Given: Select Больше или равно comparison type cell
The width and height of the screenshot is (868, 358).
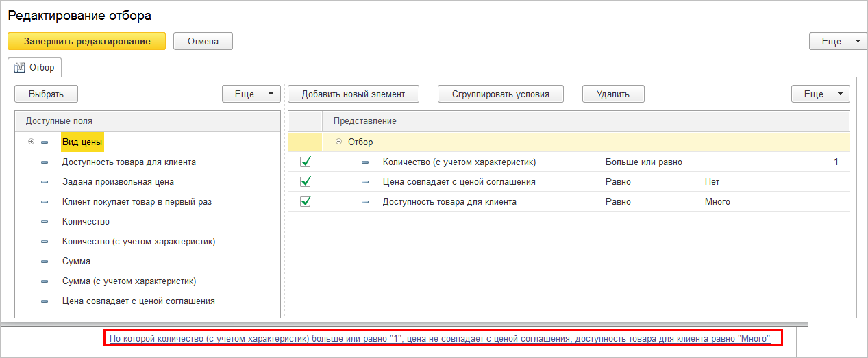Looking at the screenshot, I should tap(643, 162).
